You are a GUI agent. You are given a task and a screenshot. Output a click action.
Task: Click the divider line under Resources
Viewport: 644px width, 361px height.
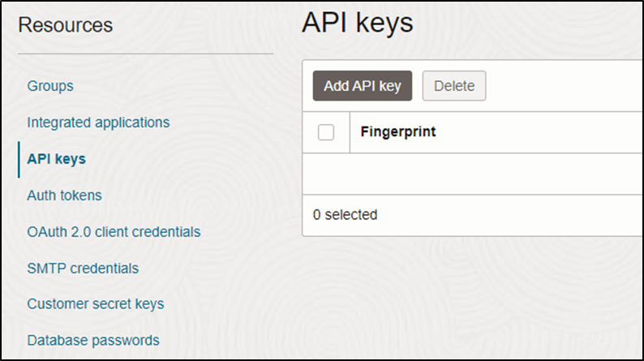(145, 54)
